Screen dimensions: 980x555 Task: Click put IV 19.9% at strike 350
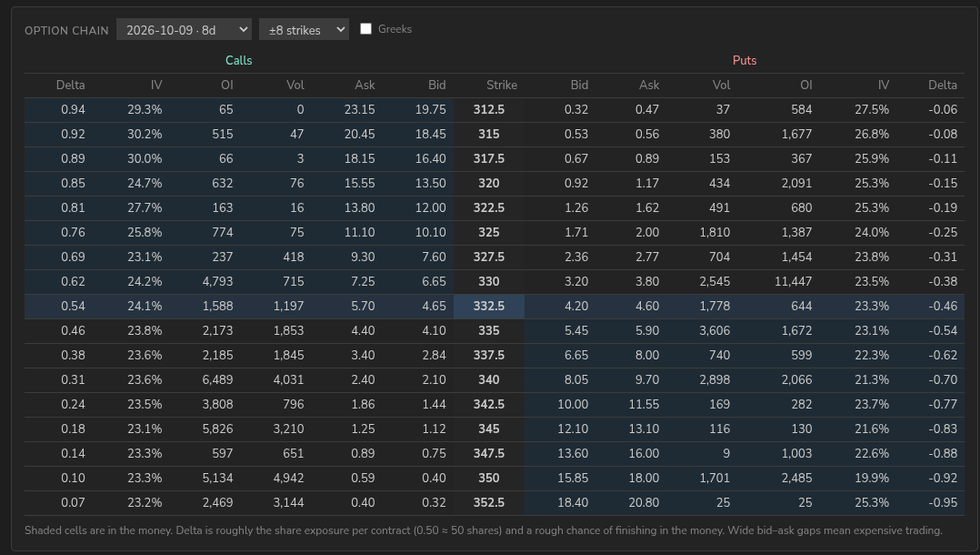(872, 478)
